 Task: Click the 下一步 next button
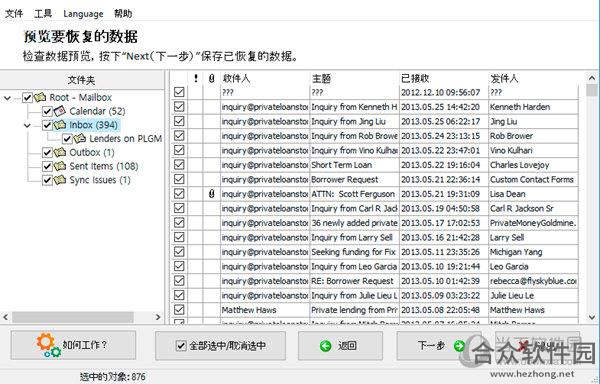click(440, 346)
